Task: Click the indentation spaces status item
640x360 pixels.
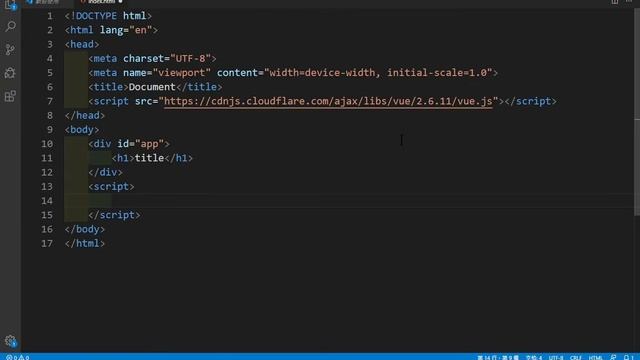Action: click(534, 357)
